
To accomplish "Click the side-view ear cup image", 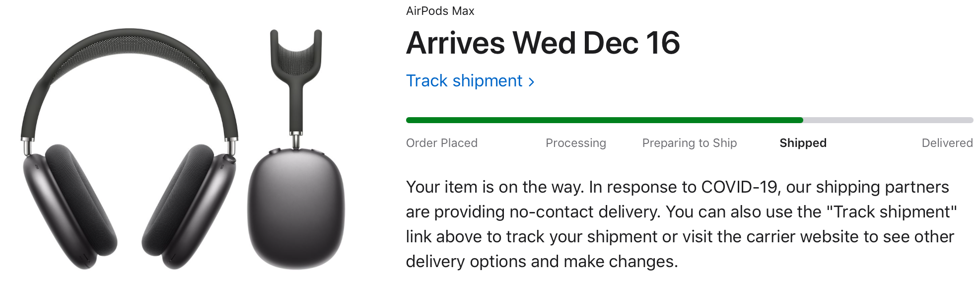I will pos(296,209).
